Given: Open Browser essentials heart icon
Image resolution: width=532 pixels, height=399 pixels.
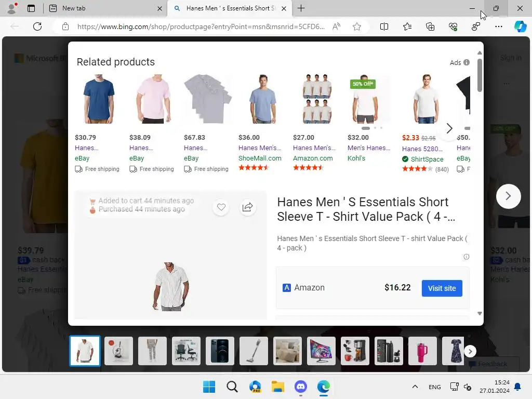Looking at the screenshot, I should [x=453, y=26].
